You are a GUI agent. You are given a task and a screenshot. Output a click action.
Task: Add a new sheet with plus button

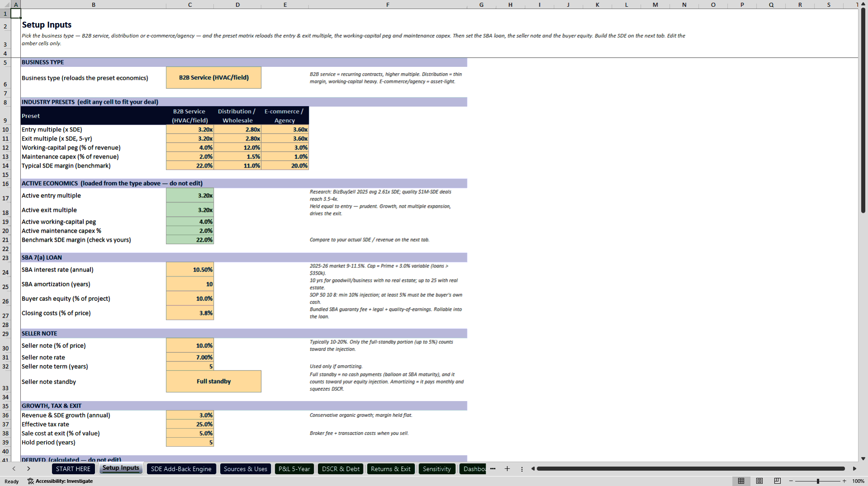tap(507, 469)
